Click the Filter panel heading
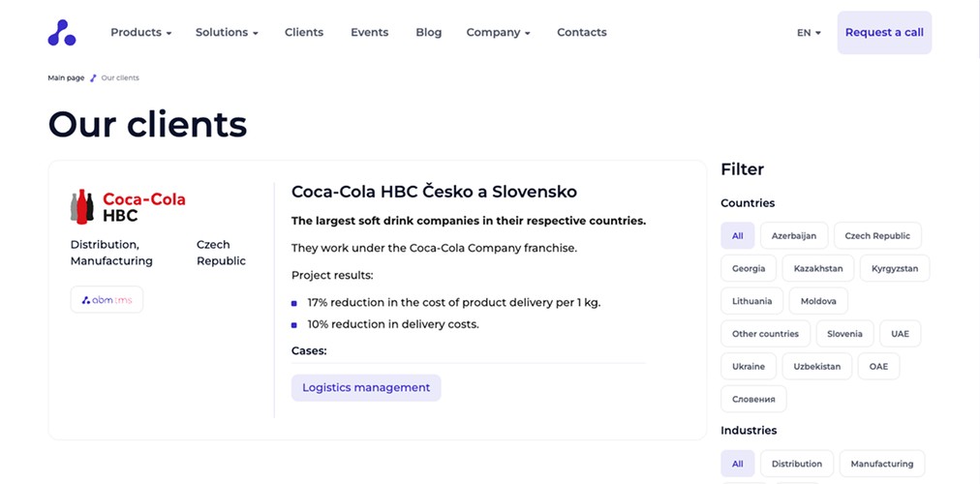The image size is (980, 484). tap(743, 169)
